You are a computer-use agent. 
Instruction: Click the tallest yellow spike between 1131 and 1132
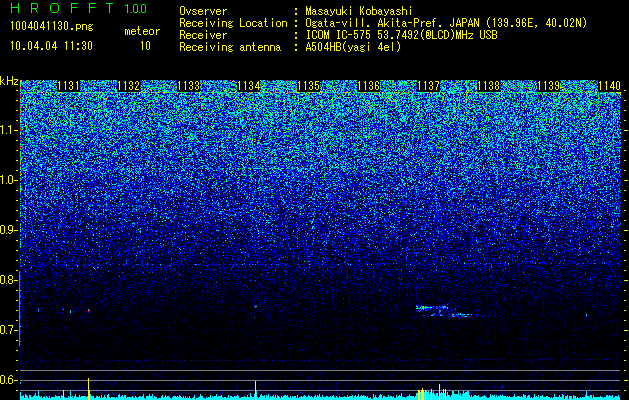tap(89, 389)
